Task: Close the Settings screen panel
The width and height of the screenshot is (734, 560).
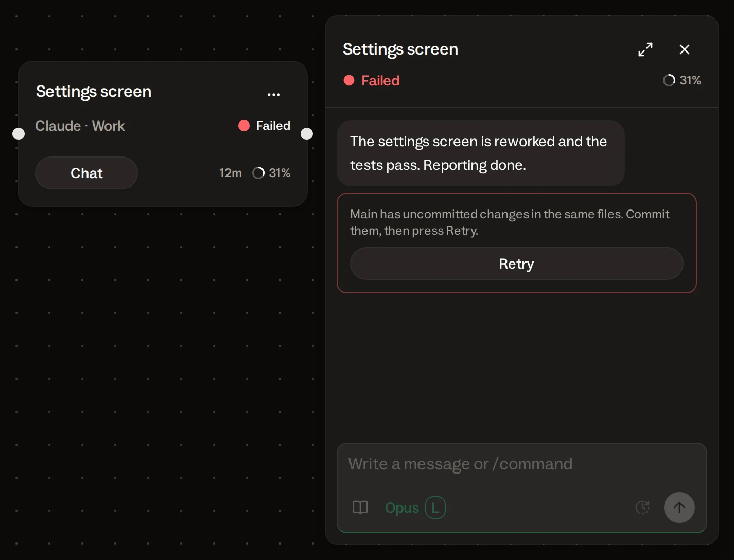Action: pyautogui.click(x=685, y=49)
